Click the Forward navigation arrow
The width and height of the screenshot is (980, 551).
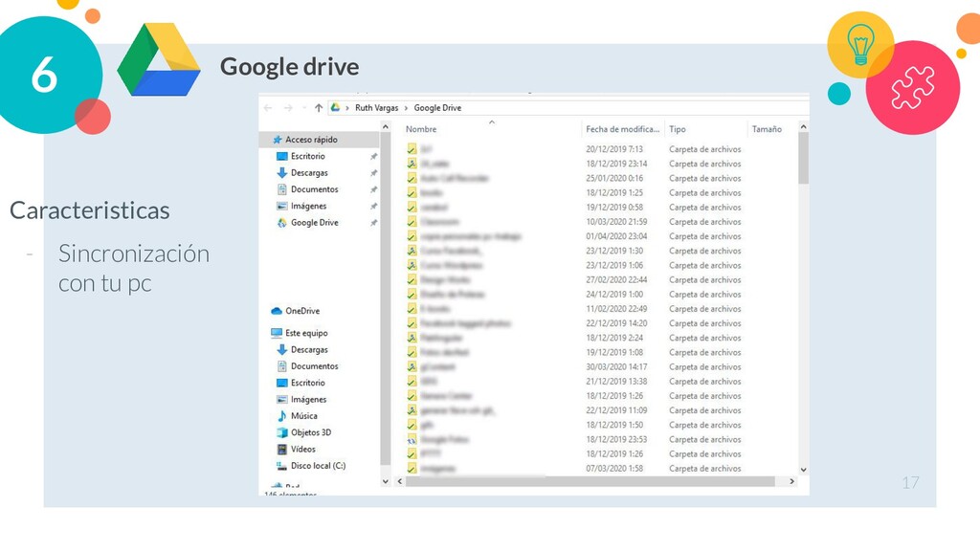(x=288, y=108)
